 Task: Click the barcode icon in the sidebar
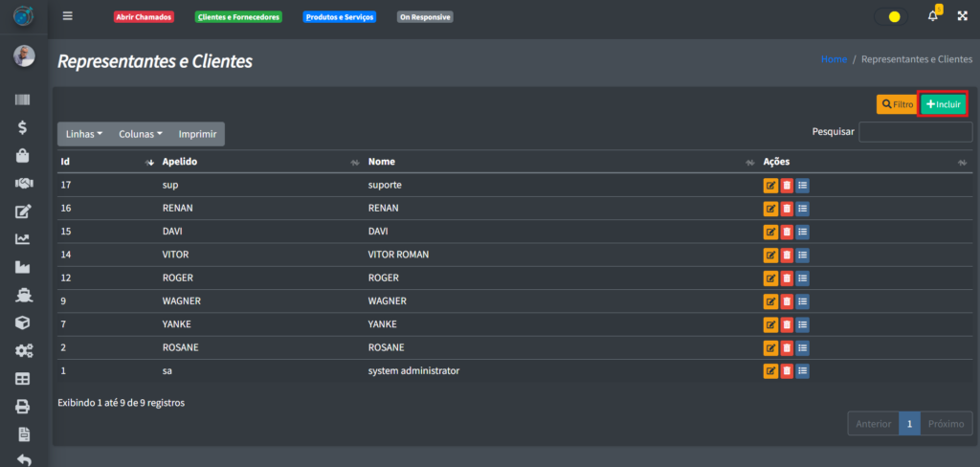[24, 100]
